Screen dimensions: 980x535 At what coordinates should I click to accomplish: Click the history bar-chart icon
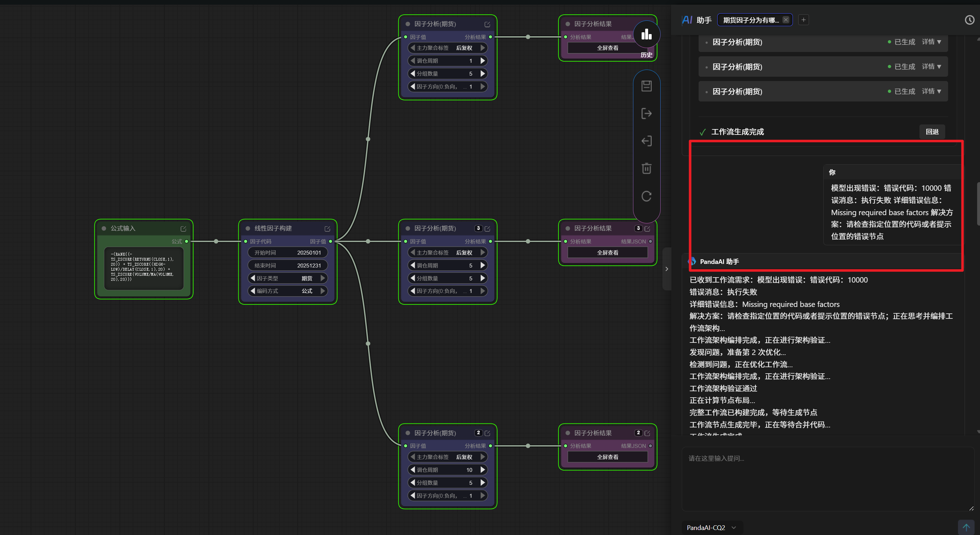pos(646,35)
